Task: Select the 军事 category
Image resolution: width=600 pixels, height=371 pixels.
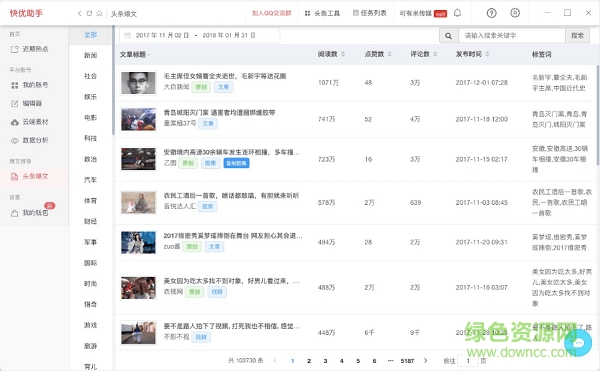Action: click(x=91, y=242)
